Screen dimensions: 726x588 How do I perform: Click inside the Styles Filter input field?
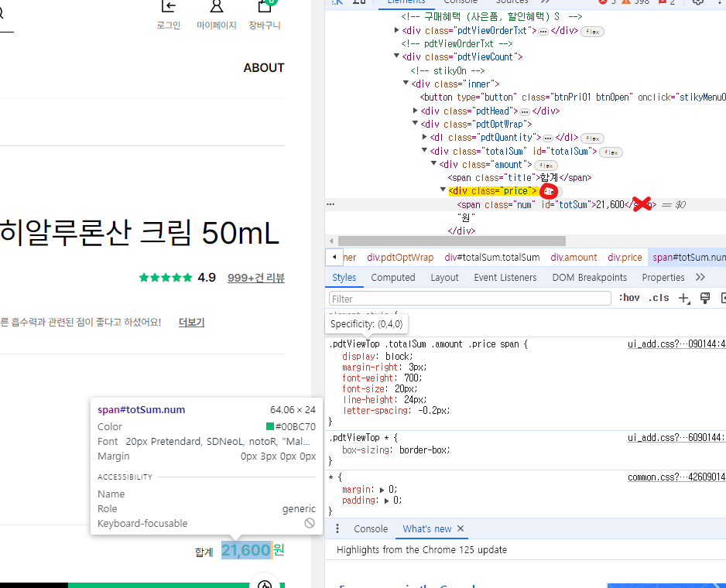464,298
